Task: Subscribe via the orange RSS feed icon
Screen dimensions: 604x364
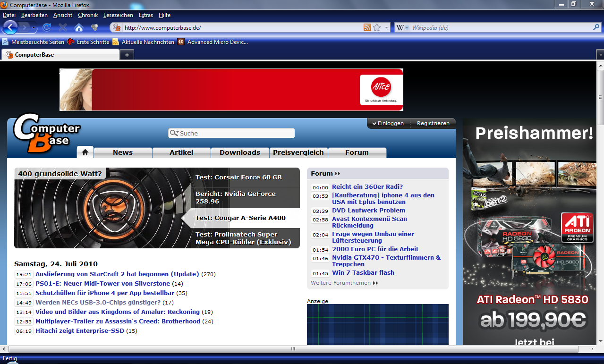Action: (367, 28)
